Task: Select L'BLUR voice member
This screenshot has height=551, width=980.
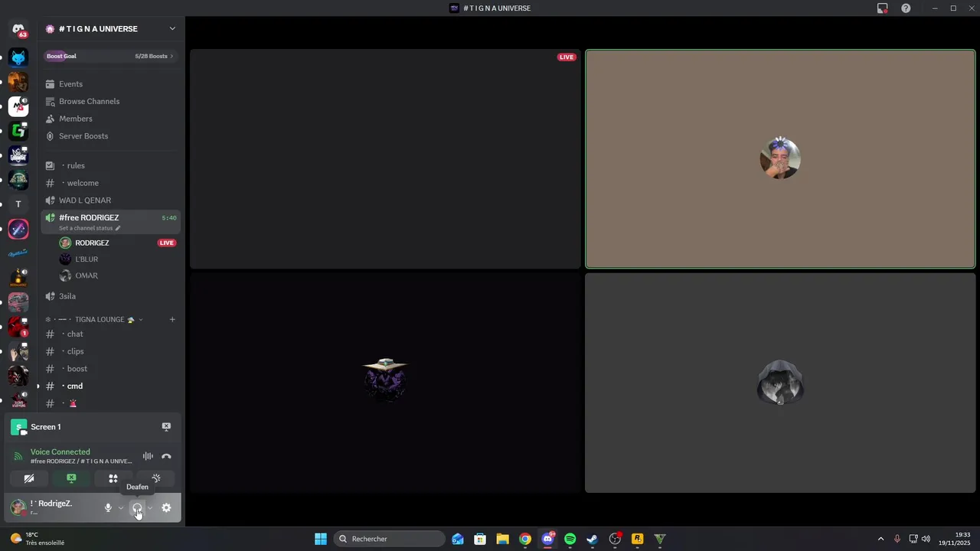Action: tap(117, 259)
